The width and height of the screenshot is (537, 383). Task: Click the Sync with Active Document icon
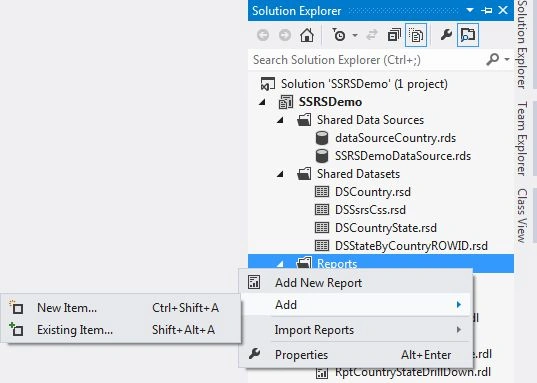372,35
